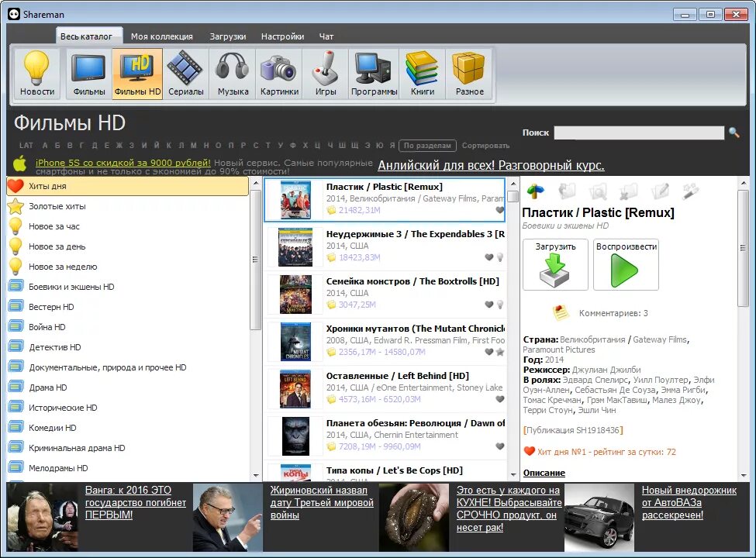Open the Картинки category

click(x=279, y=74)
